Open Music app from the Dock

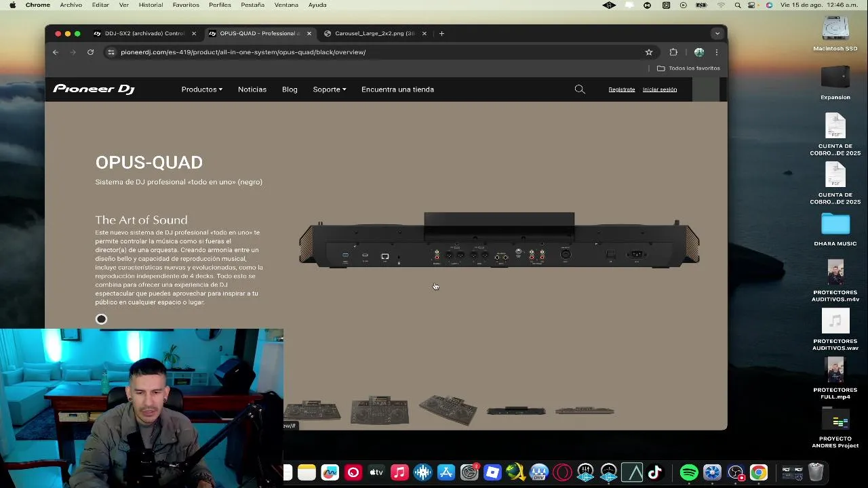(399, 472)
